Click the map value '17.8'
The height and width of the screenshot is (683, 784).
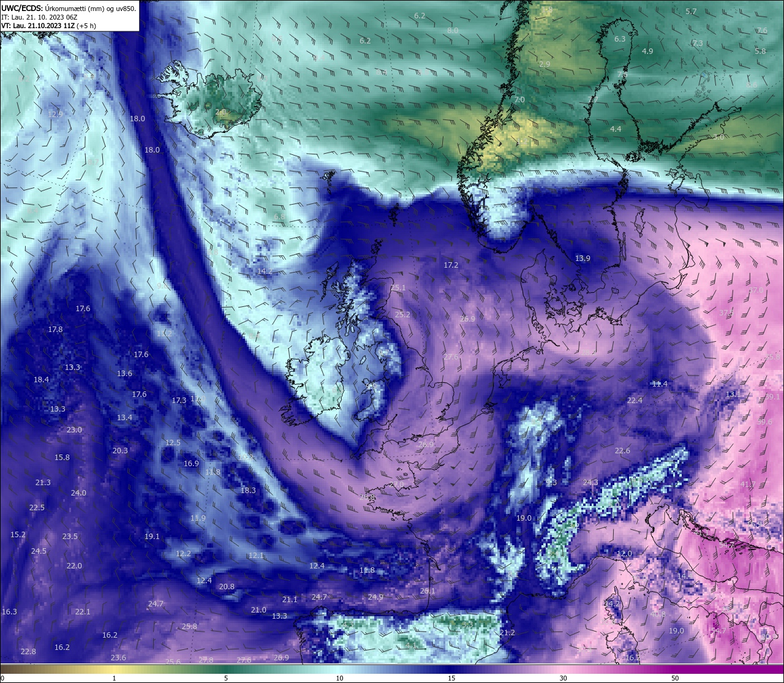pyautogui.click(x=55, y=330)
